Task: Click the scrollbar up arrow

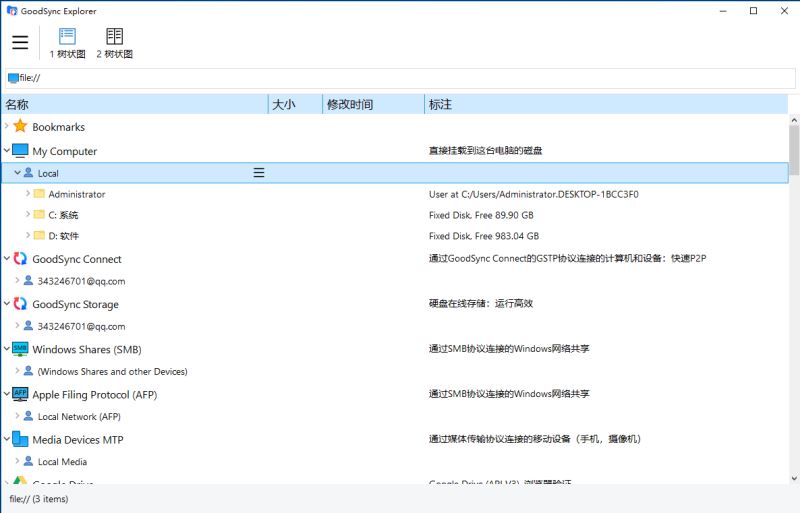Action: (x=794, y=119)
